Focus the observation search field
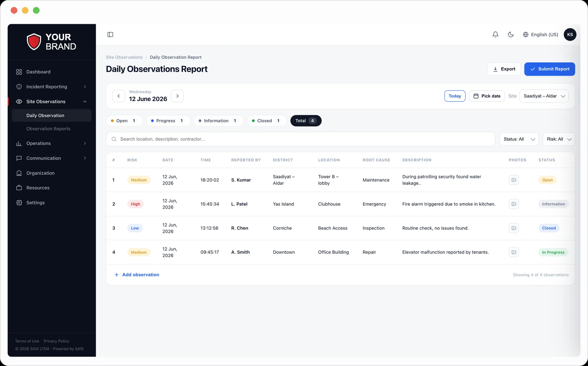The width and height of the screenshot is (588, 366). 301,139
